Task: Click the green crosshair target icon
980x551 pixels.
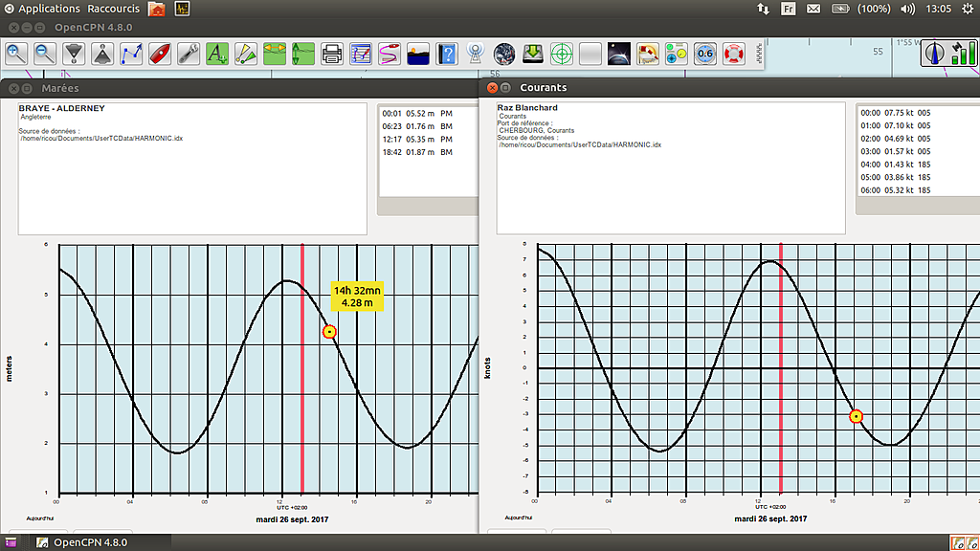Action: click(x=562, y=54)
